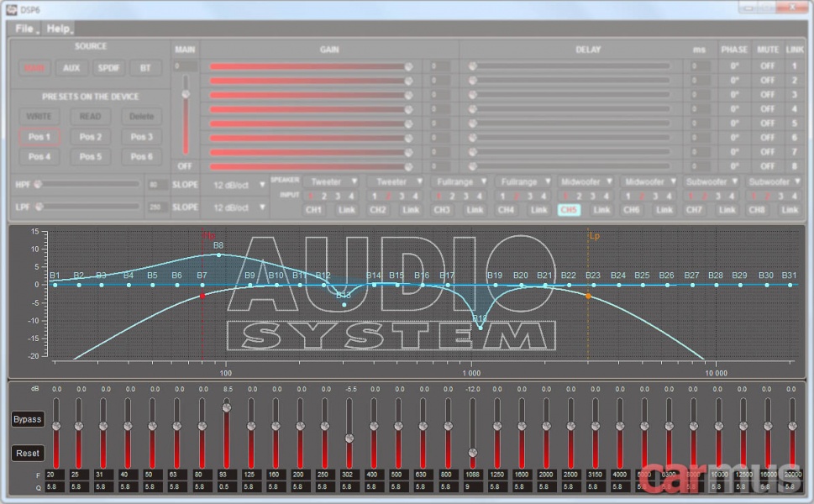Click the OFF button under MAIN slider
This screenshot has width=814, height=504.
[185, 166]
